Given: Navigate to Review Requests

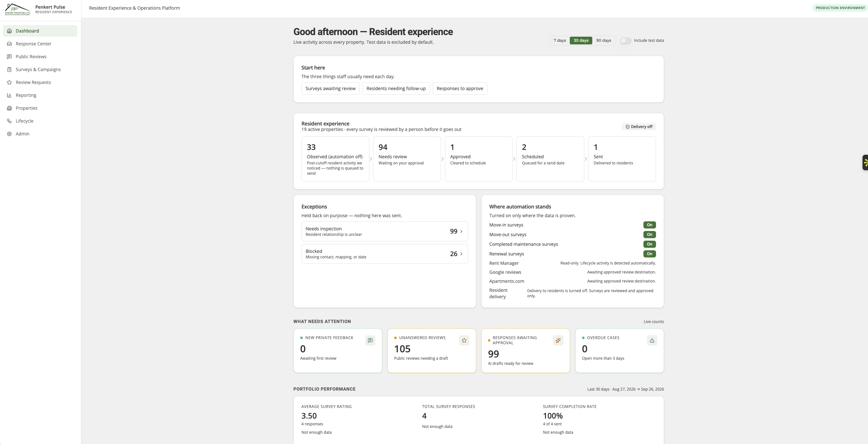Looking at the screenshot, I should (x=40, y=82).
